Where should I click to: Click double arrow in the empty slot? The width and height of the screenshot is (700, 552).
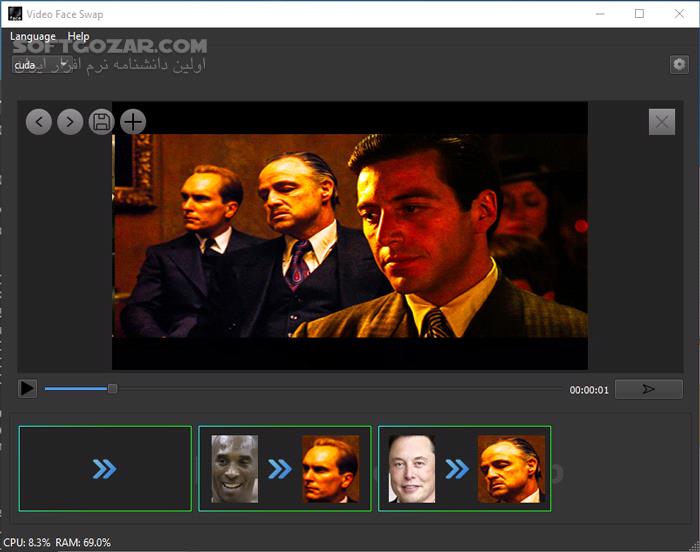105,469
